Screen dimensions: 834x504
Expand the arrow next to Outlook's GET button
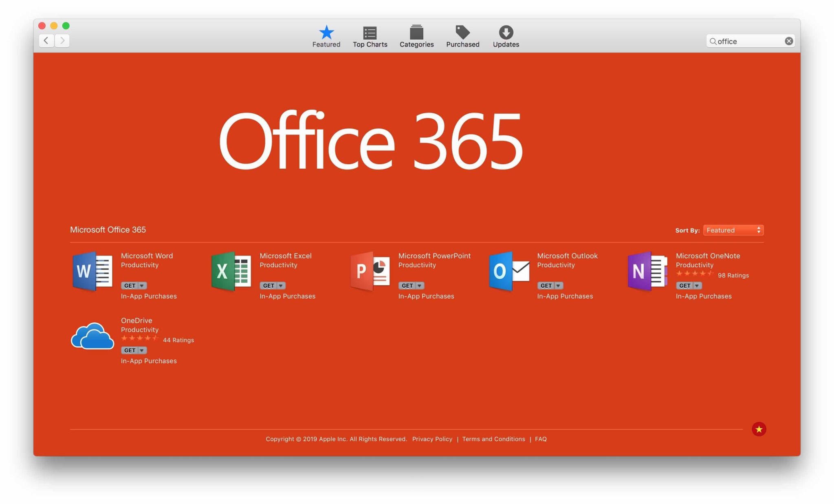(x=558, y=286)
